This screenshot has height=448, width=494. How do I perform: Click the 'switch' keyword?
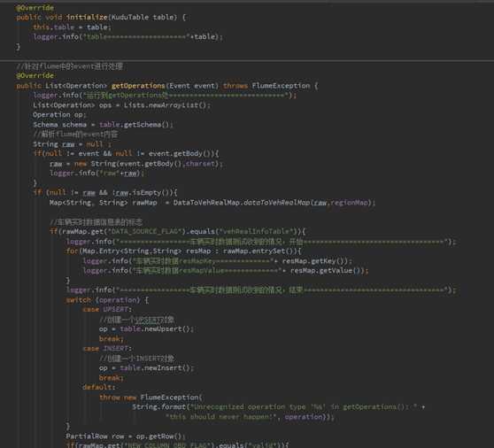79,300
